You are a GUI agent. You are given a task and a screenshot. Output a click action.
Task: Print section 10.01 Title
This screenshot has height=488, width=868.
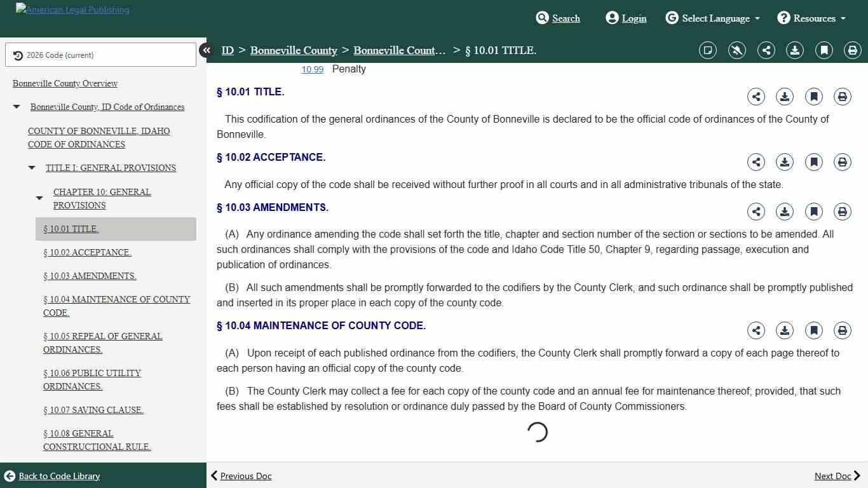coord(842,97)
